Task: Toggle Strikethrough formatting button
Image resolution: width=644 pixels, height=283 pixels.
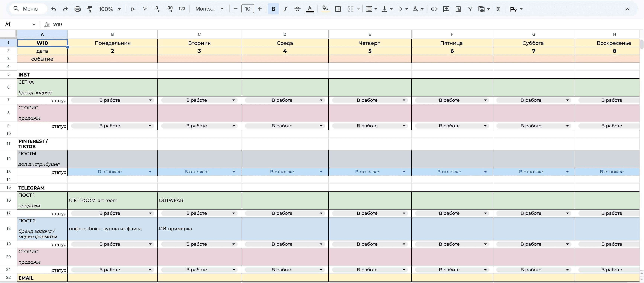Action: tap(297, 9)
